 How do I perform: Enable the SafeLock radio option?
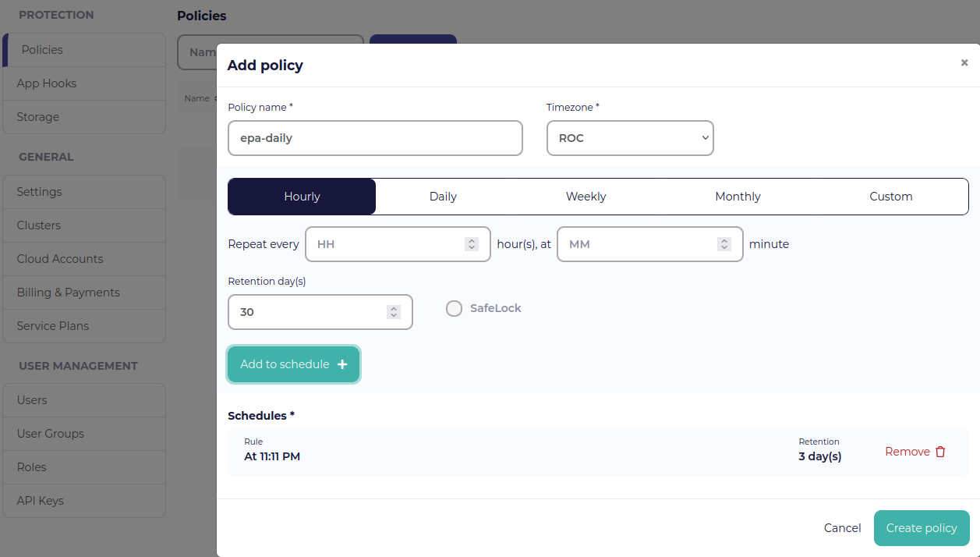[454, 309]
